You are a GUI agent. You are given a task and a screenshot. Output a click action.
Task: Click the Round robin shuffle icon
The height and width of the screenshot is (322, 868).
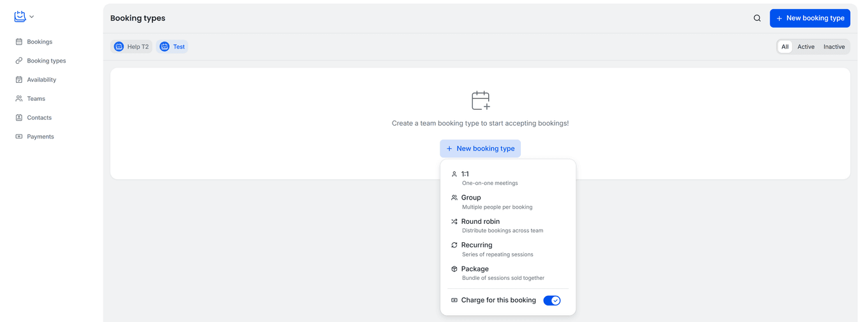pos(454,222)
